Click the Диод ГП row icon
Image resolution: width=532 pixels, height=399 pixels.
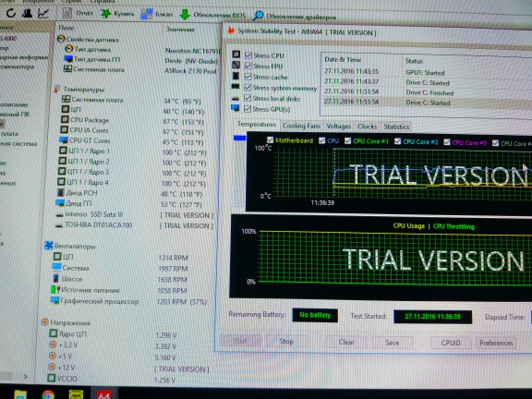(59, 203)
